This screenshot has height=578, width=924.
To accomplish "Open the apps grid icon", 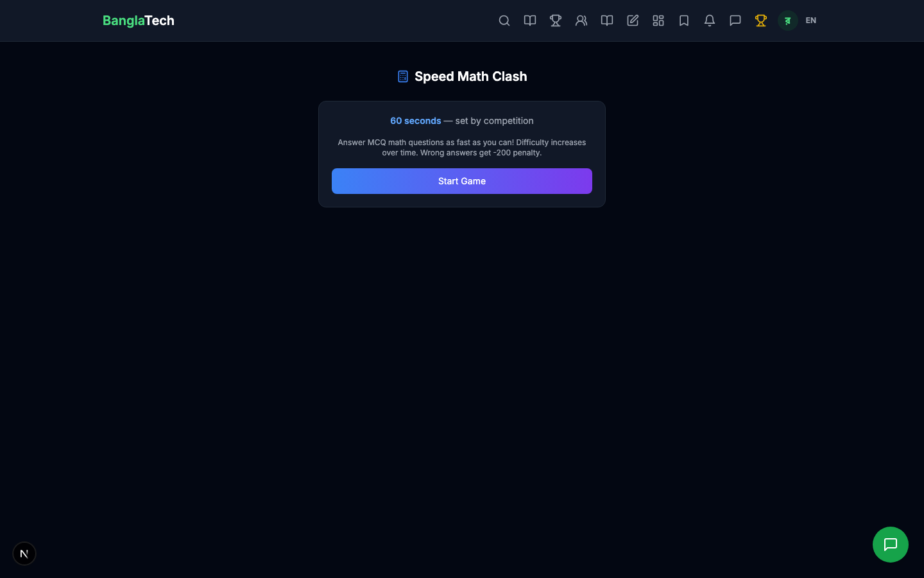I will (658, 21).
